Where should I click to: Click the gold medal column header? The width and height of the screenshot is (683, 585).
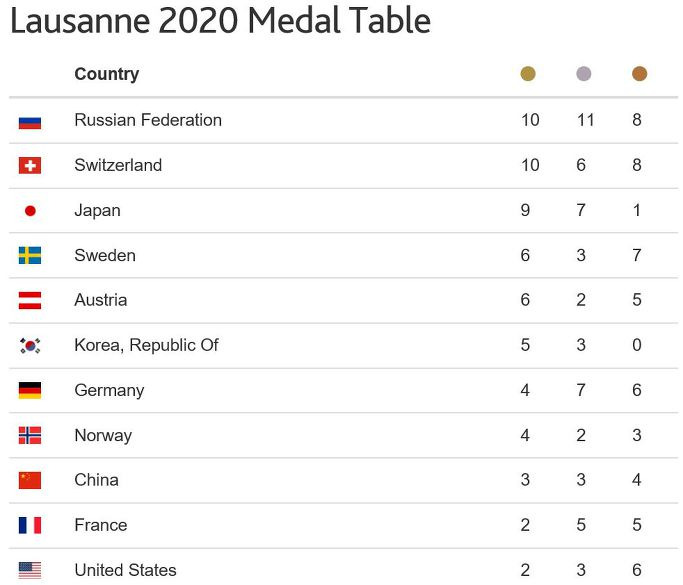pyautogui.click(x=528, y=74)
